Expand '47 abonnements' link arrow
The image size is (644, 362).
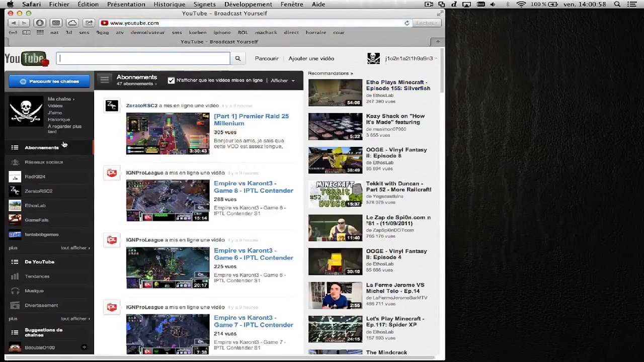[x=136, y=84]
